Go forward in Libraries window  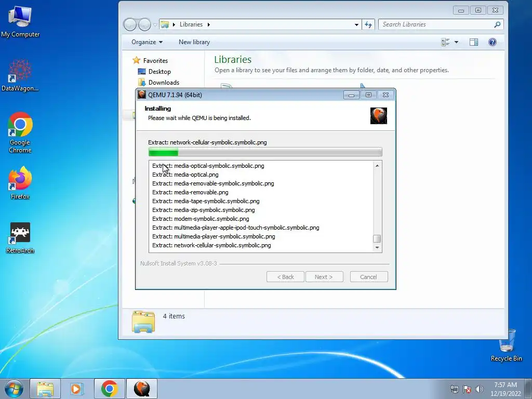[x=145, y=24]
